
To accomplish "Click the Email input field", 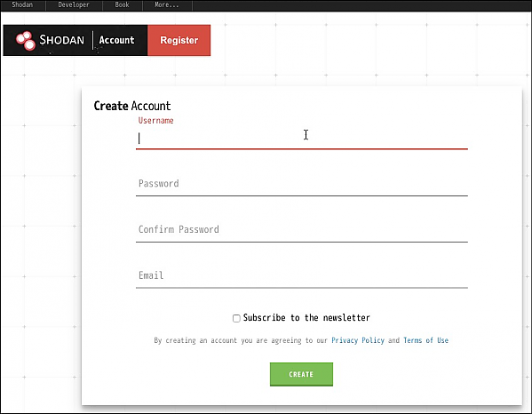I will (x=302, y=276).
